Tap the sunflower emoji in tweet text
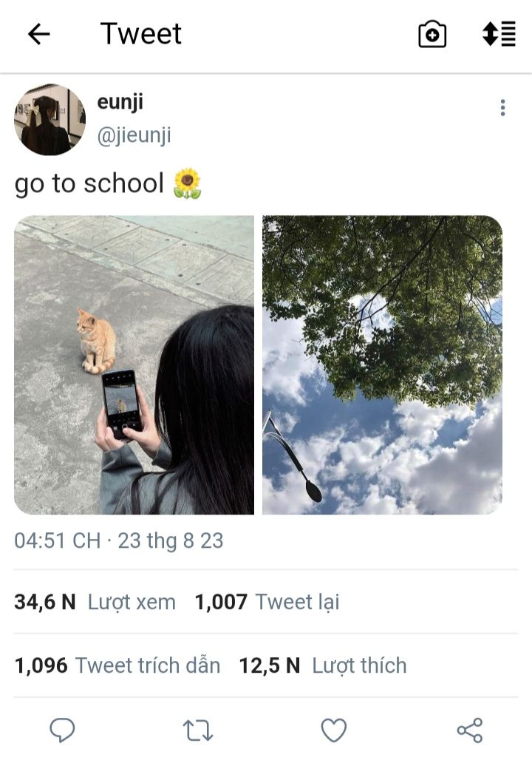 click(188, 183)
